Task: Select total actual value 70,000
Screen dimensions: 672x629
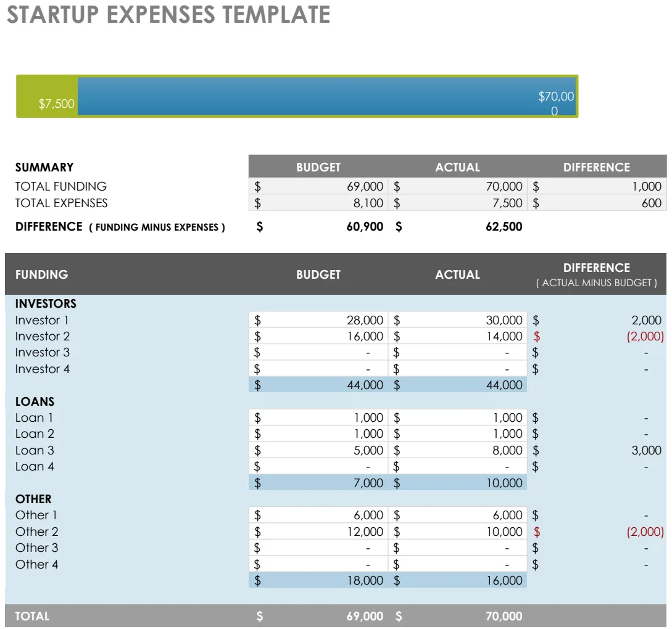Action: coord(504,616)
